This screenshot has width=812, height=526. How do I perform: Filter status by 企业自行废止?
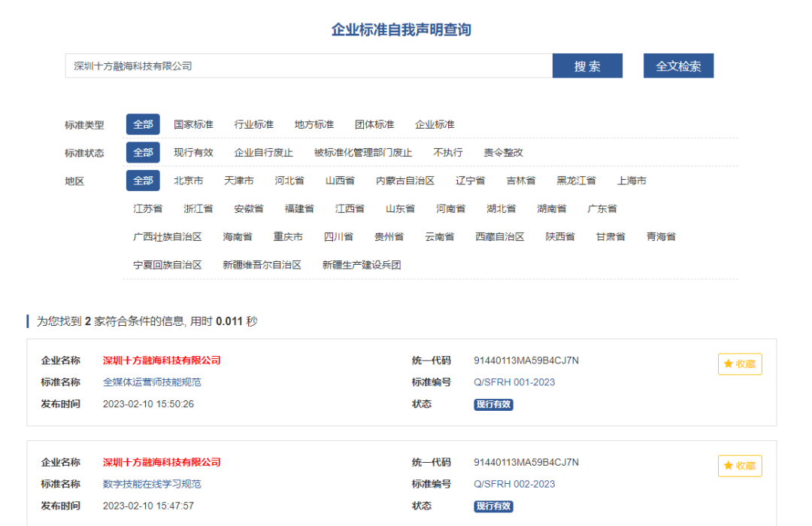[x=264, y=152]
